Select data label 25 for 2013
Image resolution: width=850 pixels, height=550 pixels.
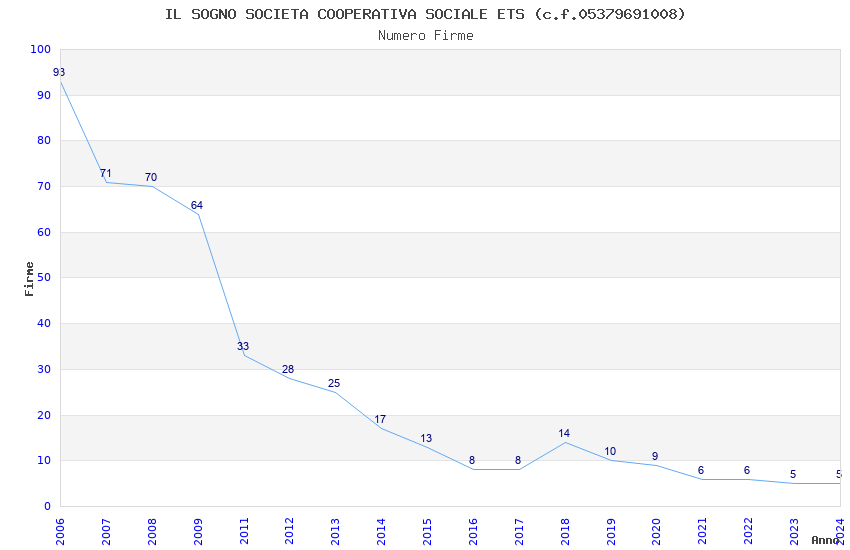(334, 384)
